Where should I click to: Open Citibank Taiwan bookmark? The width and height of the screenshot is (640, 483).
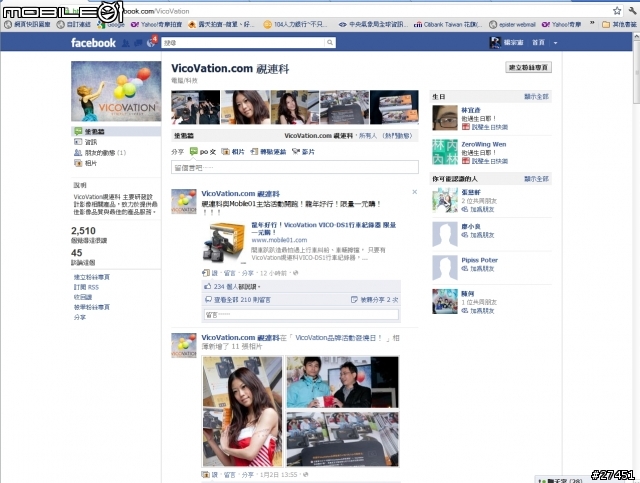[448, 24]
